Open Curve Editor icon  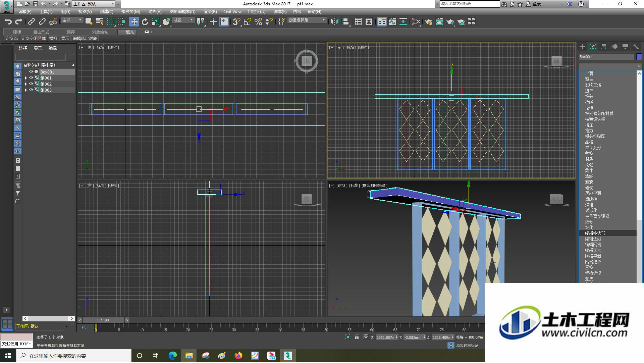(392, 22)
